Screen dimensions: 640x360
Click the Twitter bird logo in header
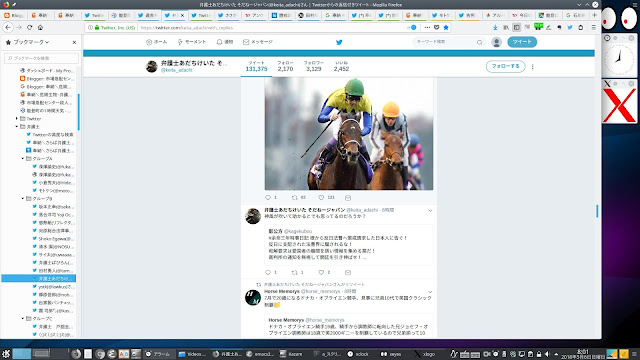pyautogui.click(x=339, y=42)
